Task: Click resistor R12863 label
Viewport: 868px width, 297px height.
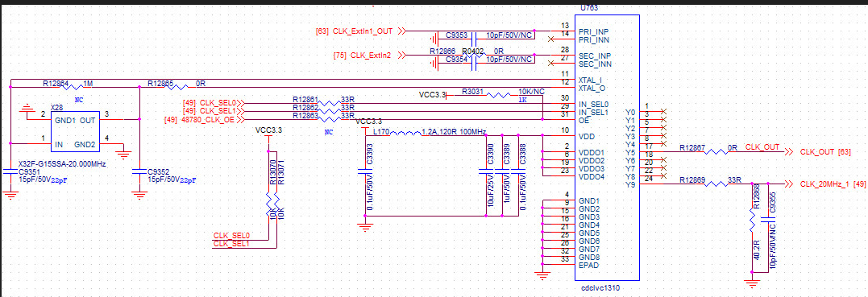Action: [x=305, y=115]
